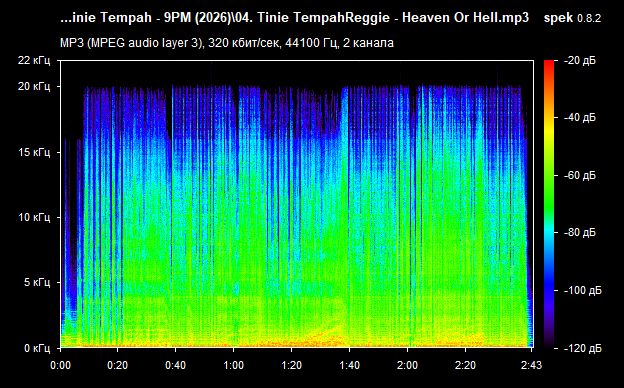Select the 1:40 time axis marker
Viewport: 624px width, 388px height.
click(x=349, y=365)
